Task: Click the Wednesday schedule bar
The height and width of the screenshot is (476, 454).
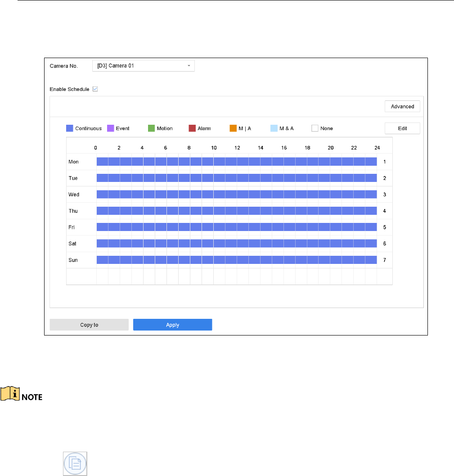Action: (236, 194)
